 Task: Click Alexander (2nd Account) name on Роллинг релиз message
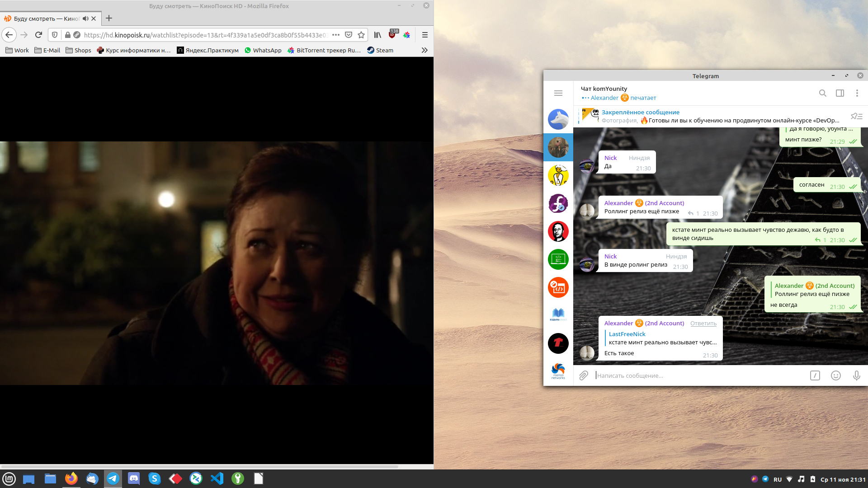pyautogui.click(x=644, y=203)
